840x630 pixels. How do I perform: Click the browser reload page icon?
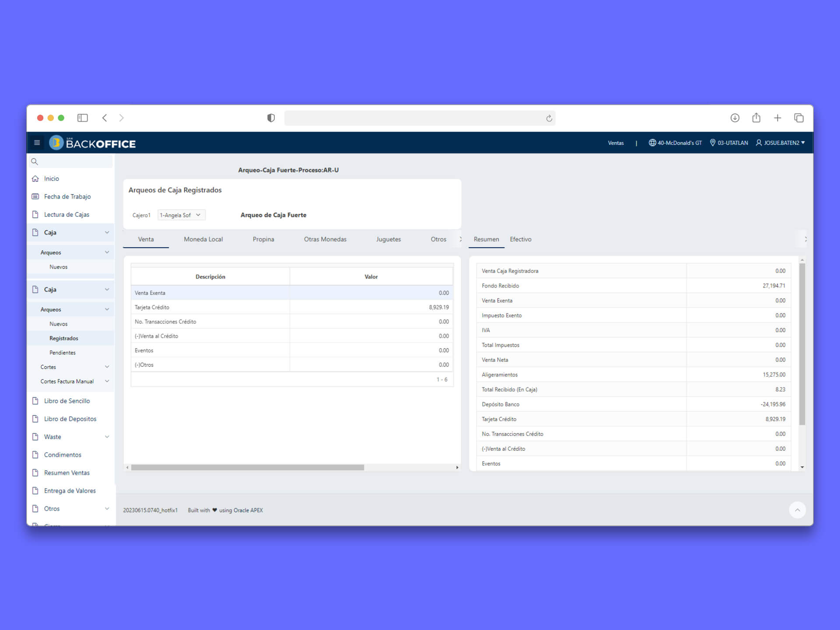[x=549, y=118]
